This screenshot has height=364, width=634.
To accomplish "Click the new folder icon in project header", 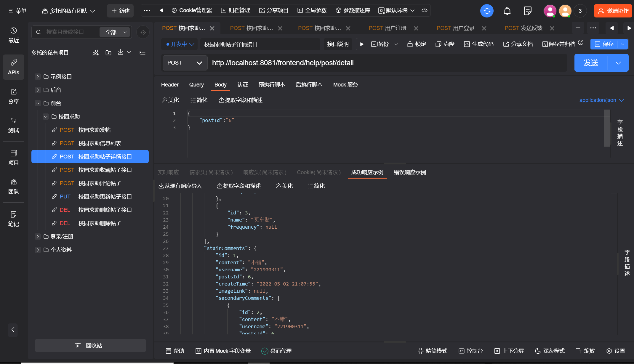I will [x=108, y=53].
